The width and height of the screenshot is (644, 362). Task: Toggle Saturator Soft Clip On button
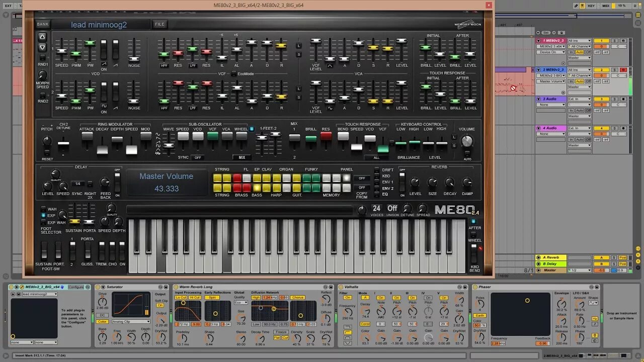point(160,305)
